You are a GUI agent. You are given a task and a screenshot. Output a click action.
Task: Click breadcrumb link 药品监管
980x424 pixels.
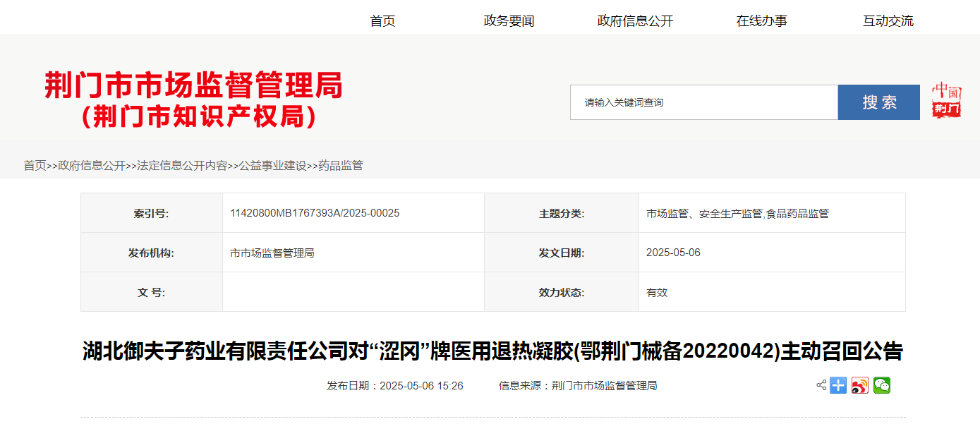coord(341,166)
